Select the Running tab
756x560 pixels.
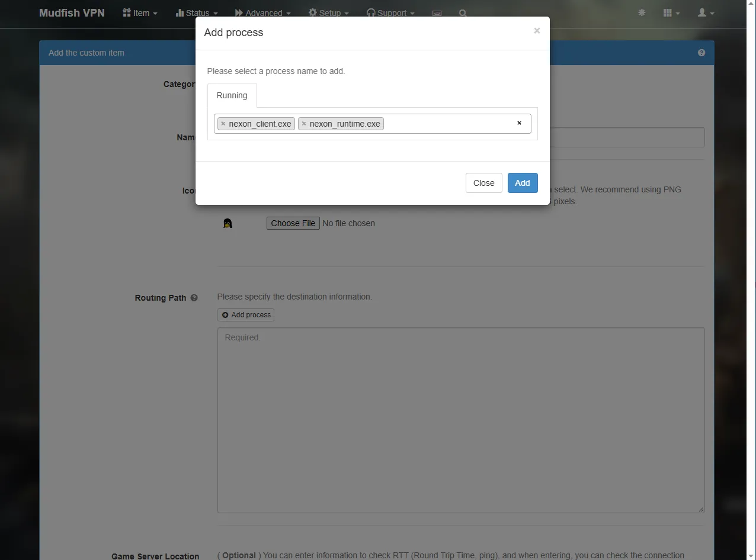[x=232, y=95]
